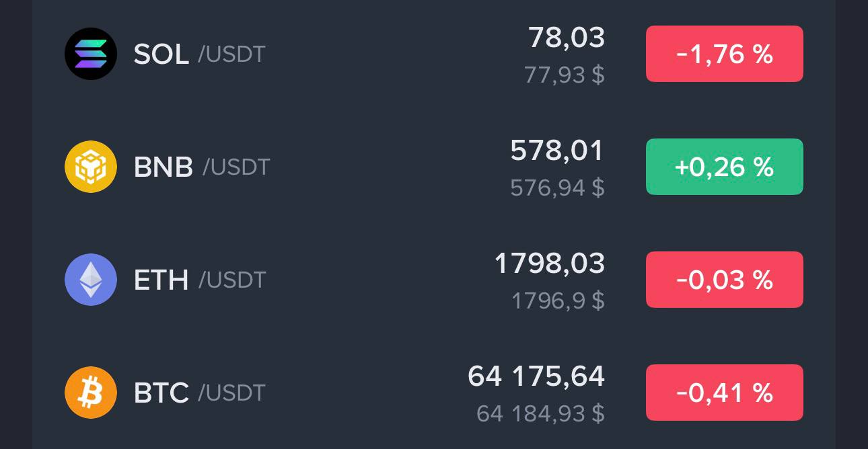Click the red -0,41 % change badge

pos(725,393)
